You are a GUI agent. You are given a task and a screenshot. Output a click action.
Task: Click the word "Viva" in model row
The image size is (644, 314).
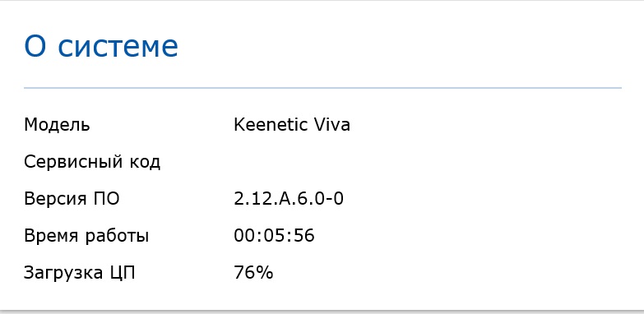332,125
